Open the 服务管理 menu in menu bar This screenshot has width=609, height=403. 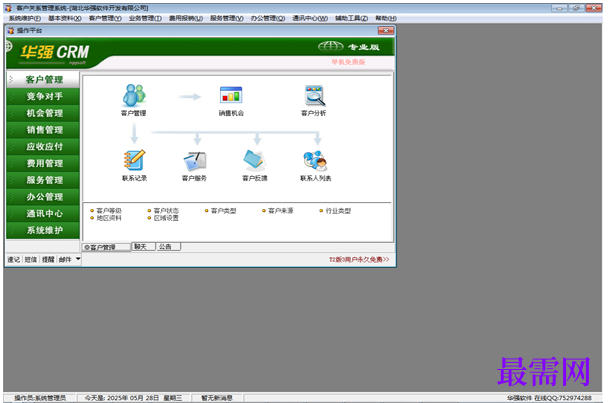pos(227,18)
